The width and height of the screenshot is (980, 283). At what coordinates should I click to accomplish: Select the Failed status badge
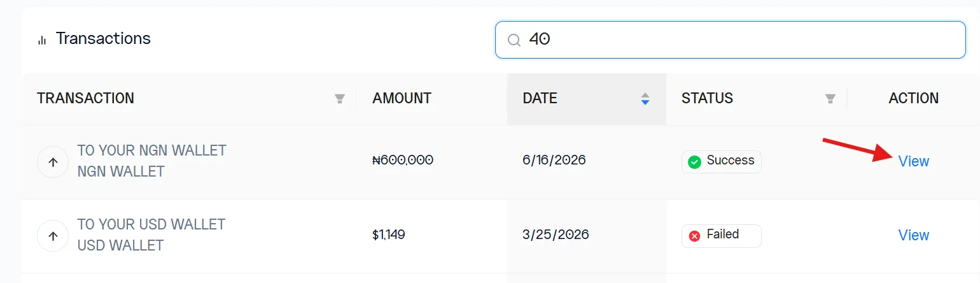[722, 236]
